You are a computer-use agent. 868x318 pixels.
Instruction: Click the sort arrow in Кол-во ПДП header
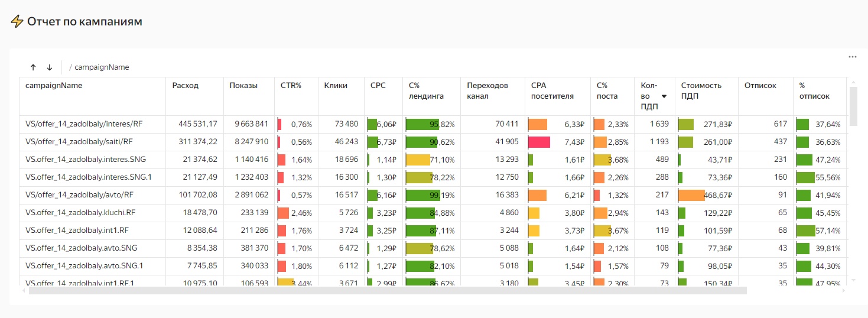point(664,96)
